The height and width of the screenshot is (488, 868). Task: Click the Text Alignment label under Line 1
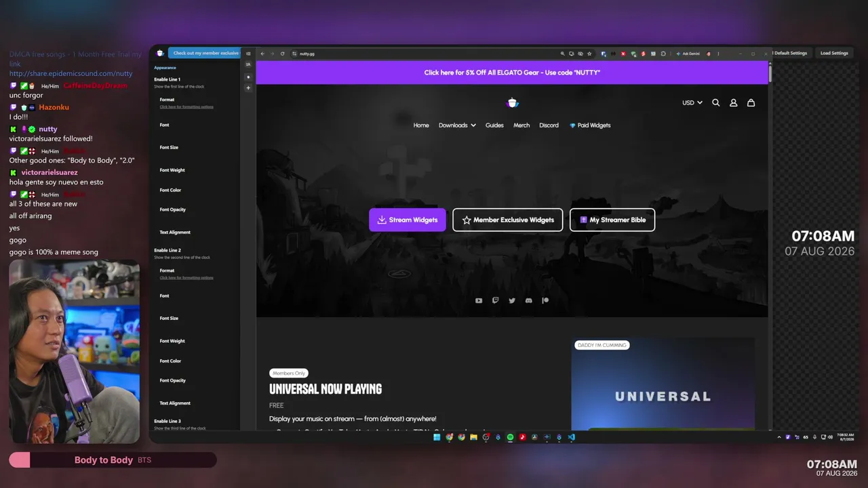pyautogui.click(x=175, y=232)
